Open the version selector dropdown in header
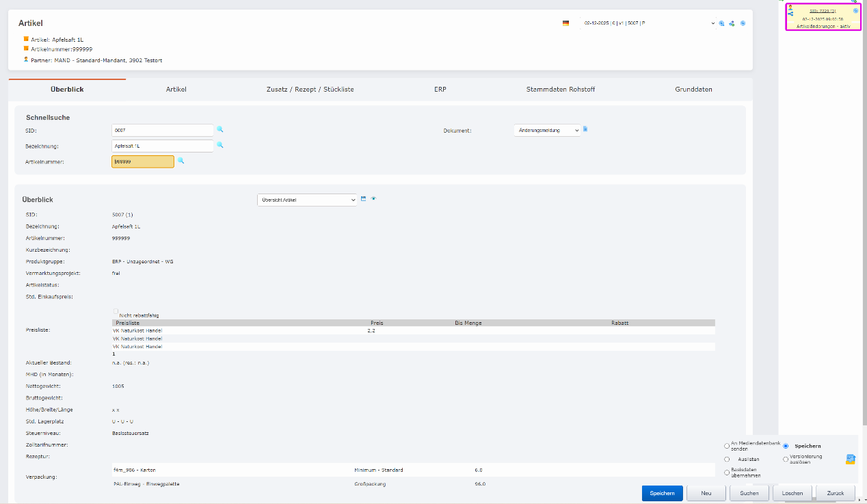Screen dimensions: 867x504 (647, 23)
